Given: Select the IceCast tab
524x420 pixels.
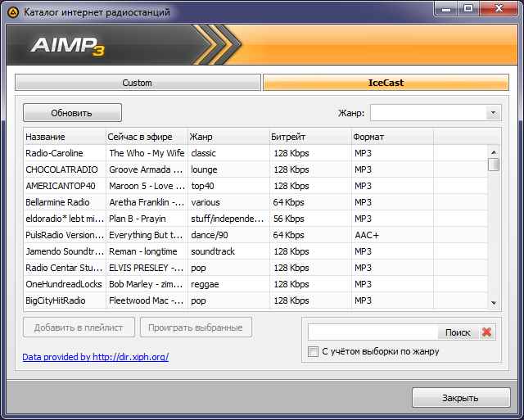Looking at the screenshot, I should (x=386, y=83).
